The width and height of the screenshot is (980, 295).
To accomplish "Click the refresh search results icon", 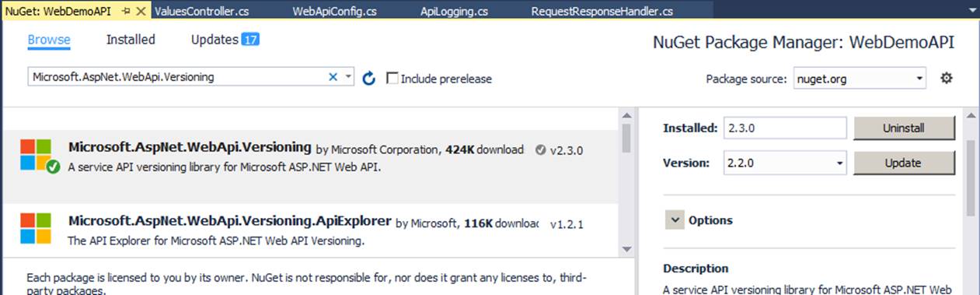I will pyautogui.click(x=369, y=78).
